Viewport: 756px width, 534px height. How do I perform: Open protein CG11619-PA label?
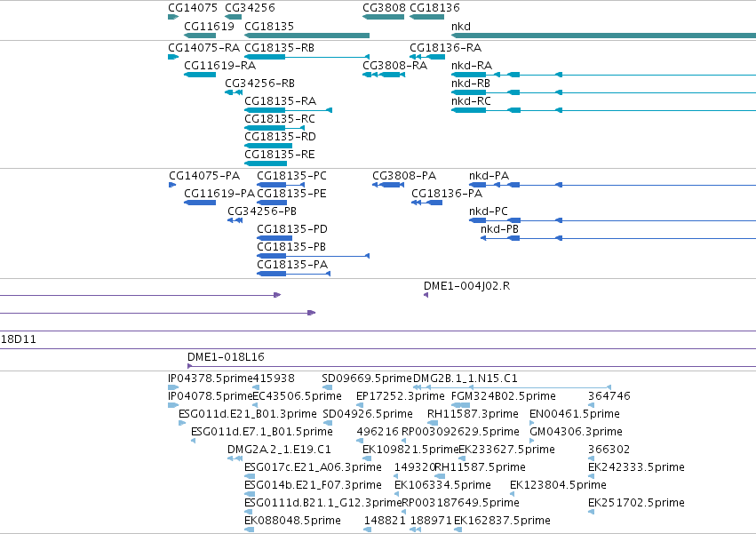click(219, 194)
